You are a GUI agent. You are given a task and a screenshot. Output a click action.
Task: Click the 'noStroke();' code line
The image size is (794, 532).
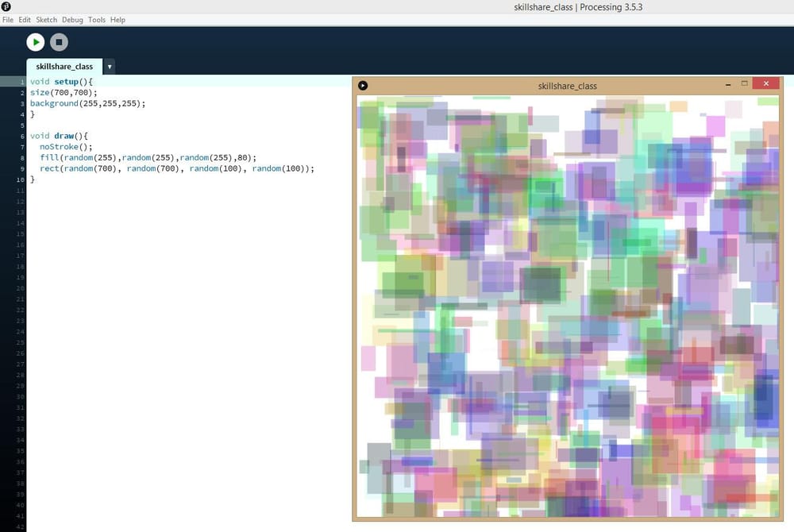point(67,147)
